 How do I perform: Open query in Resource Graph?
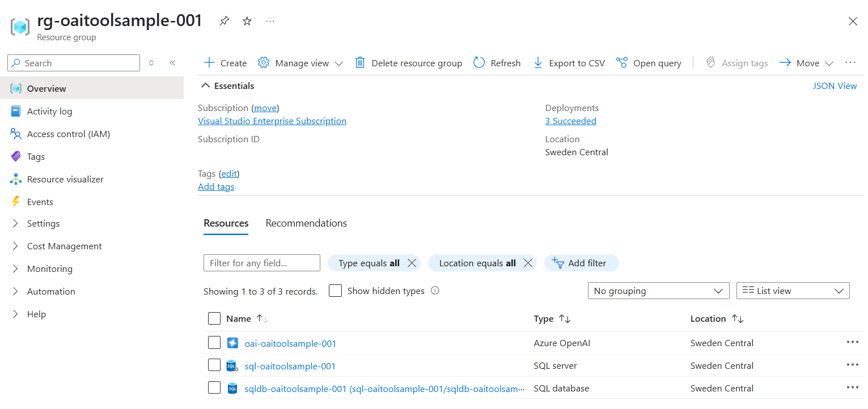click(x=649, y=63)
